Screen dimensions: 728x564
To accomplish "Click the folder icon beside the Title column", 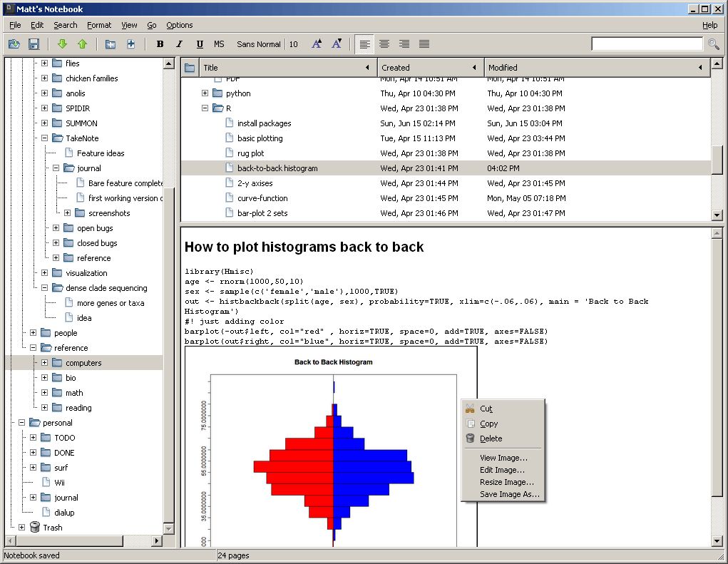I will click(189, 67).
